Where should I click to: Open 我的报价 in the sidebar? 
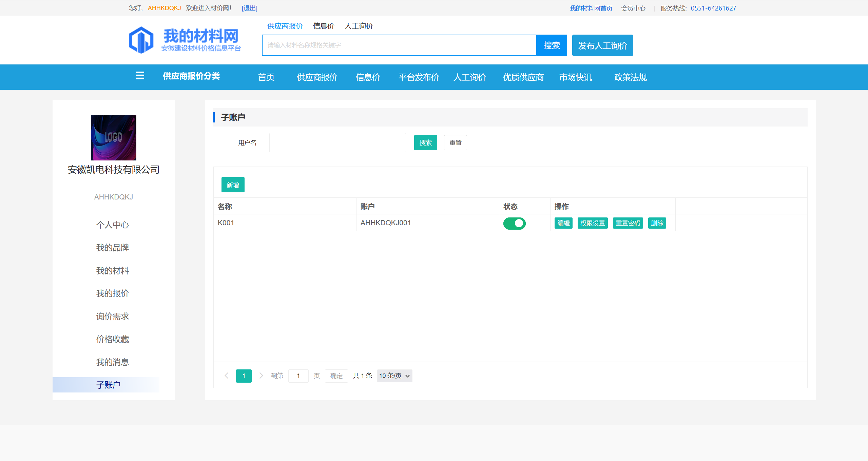point(112,293)
